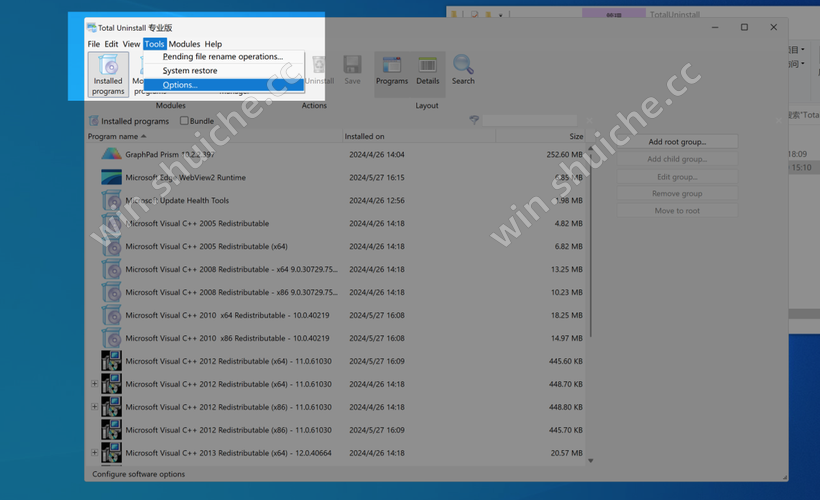Open the File menu
820x500 pixels.
(94, 44)
